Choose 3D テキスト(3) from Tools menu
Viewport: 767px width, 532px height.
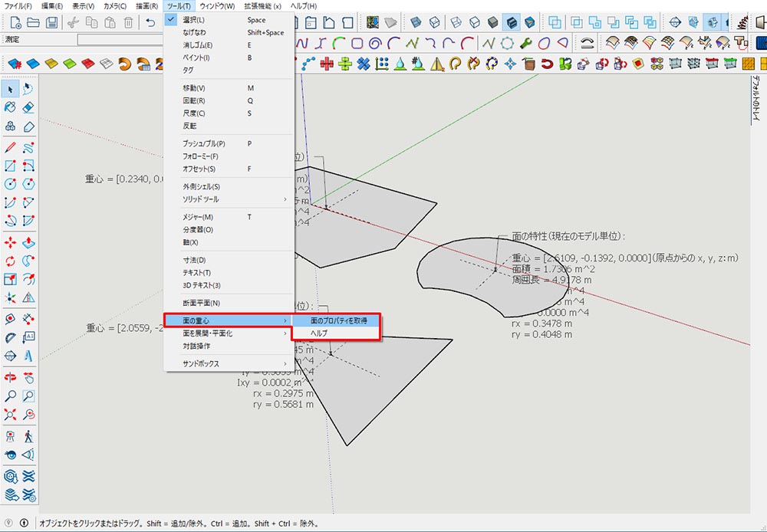click(x=229, y=286)
